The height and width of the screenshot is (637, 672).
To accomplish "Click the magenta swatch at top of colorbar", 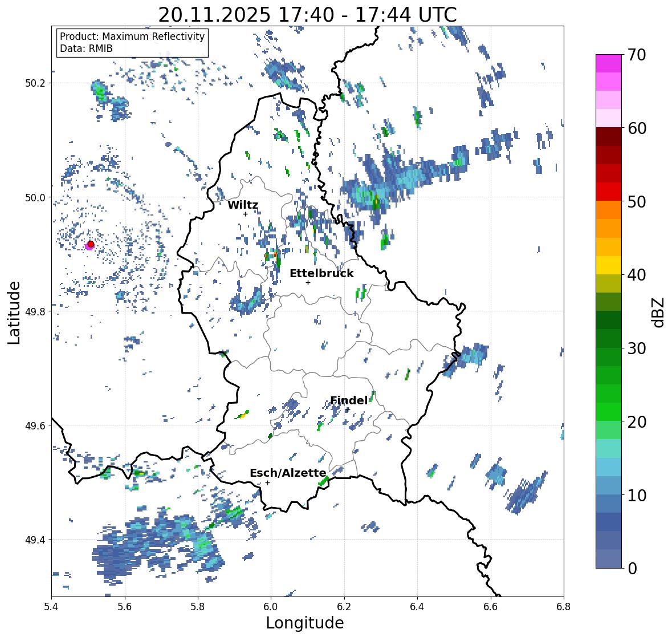I will pos(609,63).
